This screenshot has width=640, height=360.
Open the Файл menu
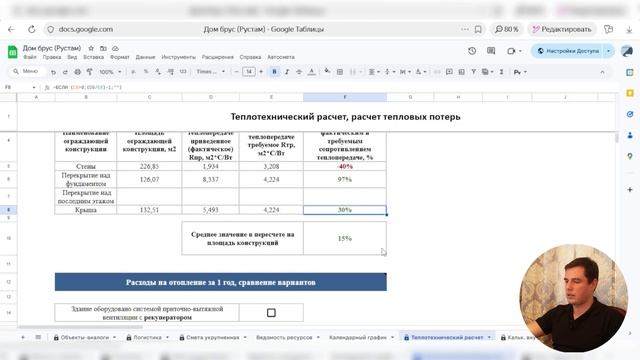[x=30, y=57]
